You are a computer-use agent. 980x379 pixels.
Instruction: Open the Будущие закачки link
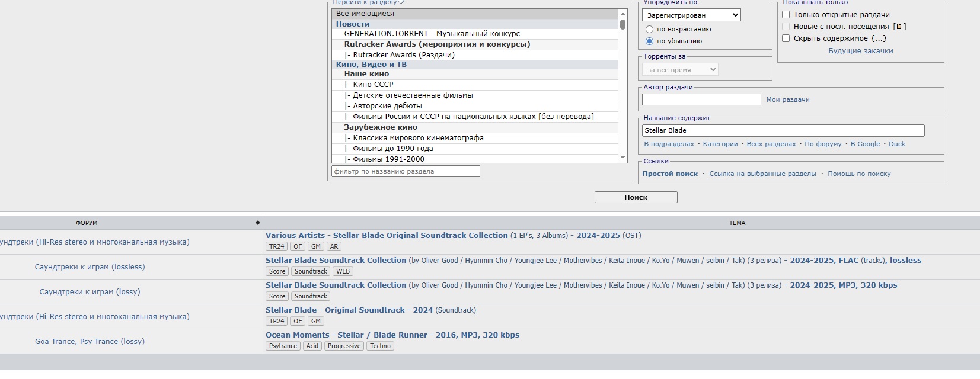pyautogui.click(x=861, y=51)
